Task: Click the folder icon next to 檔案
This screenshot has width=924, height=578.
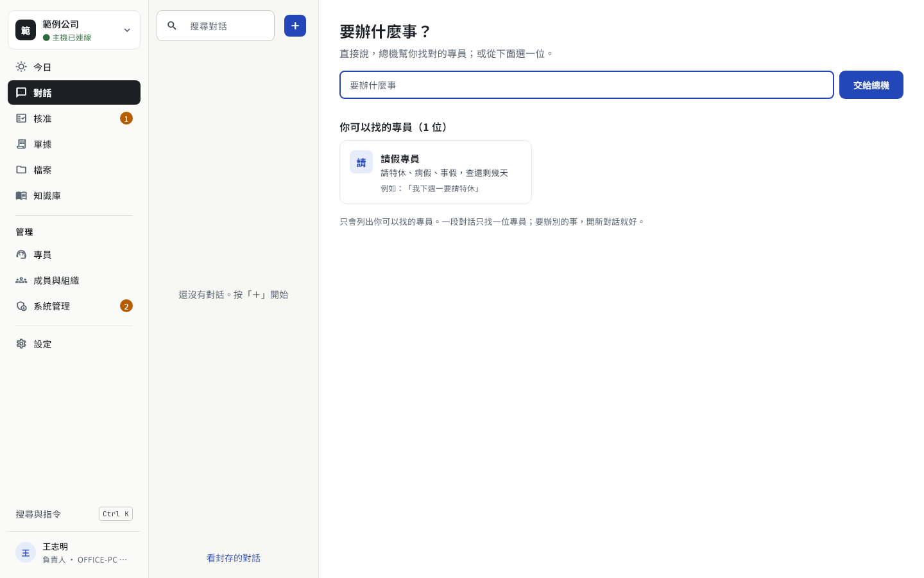Action: (21, 170)
